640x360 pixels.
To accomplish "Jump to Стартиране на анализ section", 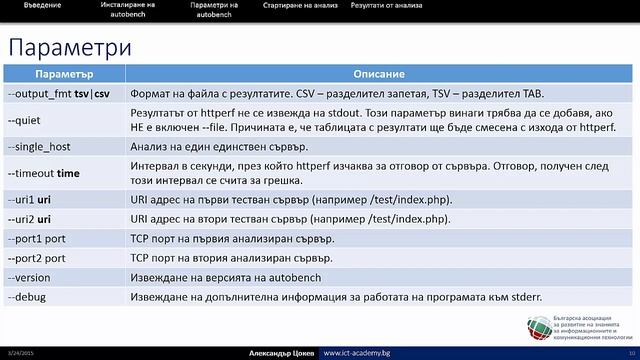I will [300, 5].
